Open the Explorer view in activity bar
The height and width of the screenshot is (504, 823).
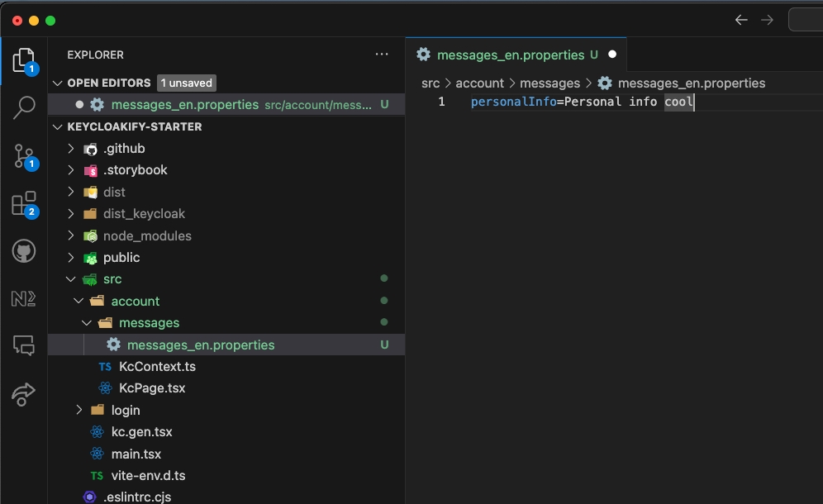click(x=24, y=60)
